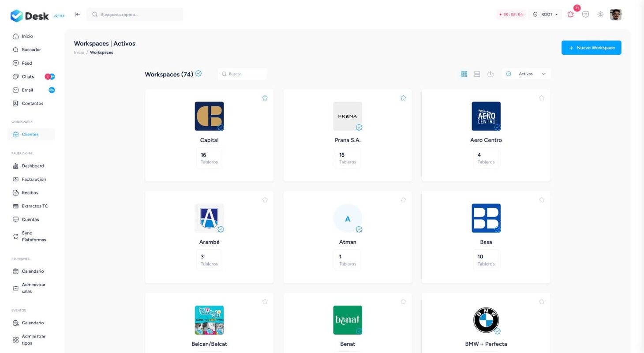Screen dimensions: 644x353
Task: Focus the Búsqueda rápida search field
Action: [135, 15]
